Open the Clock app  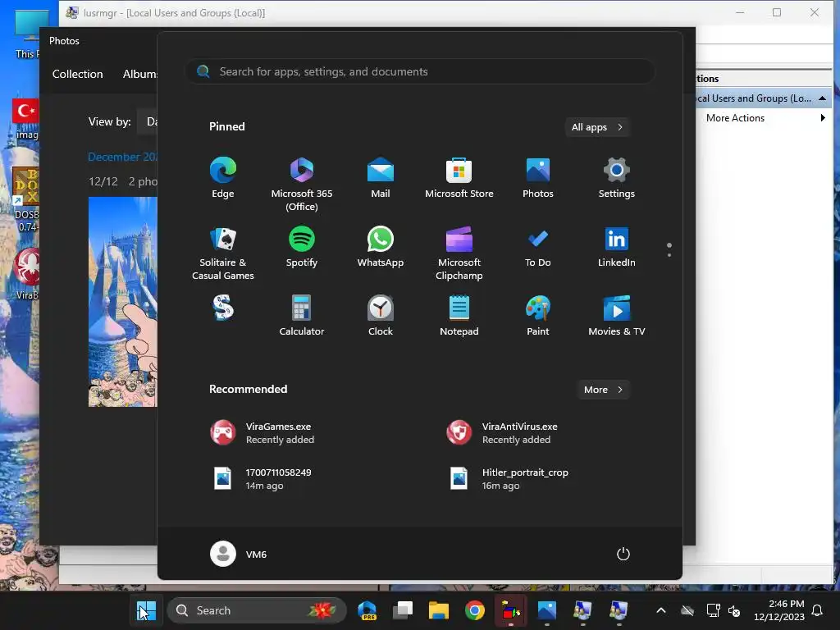(x=381, y=316)
